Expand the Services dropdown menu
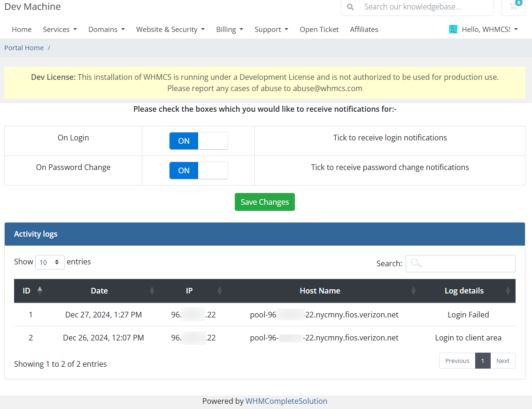 (x=60, y=30)
